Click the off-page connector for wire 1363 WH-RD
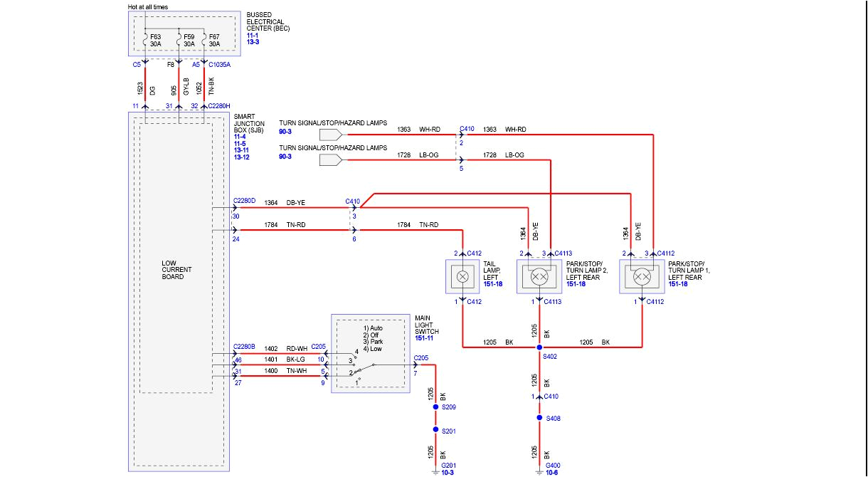This screenshot has width=868, height=477. [x=330, y=134]
